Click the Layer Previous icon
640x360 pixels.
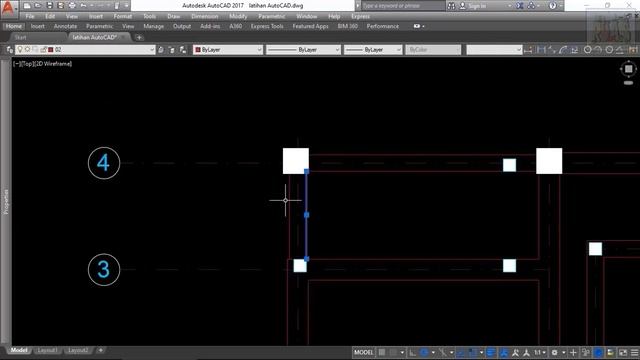pos(172,50)
